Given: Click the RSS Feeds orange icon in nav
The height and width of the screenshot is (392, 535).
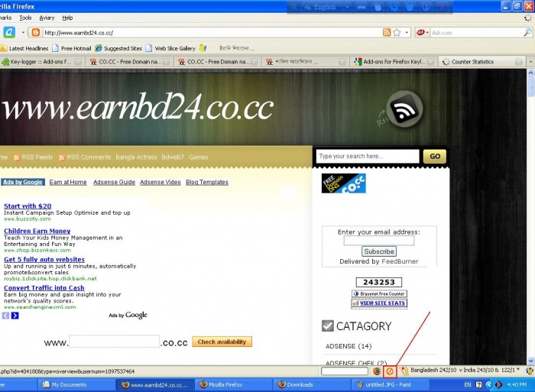Looking at the screenshot, I should [16, 157].
